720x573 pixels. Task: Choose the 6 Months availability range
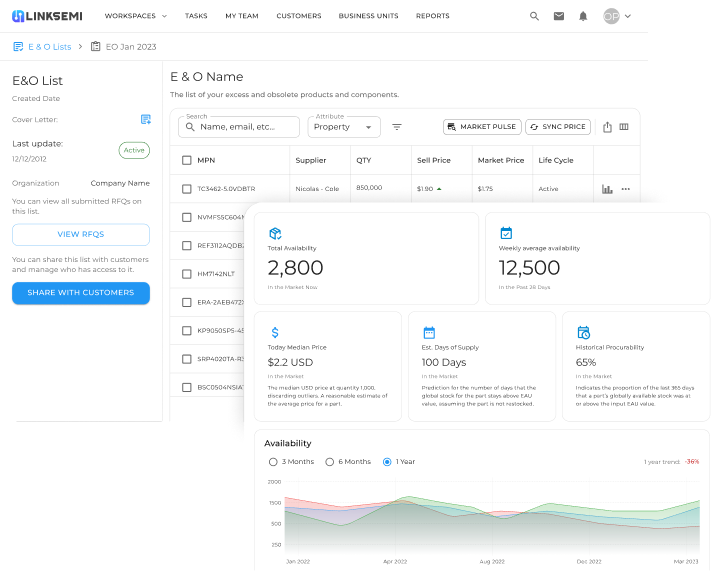tap(330, 462)
